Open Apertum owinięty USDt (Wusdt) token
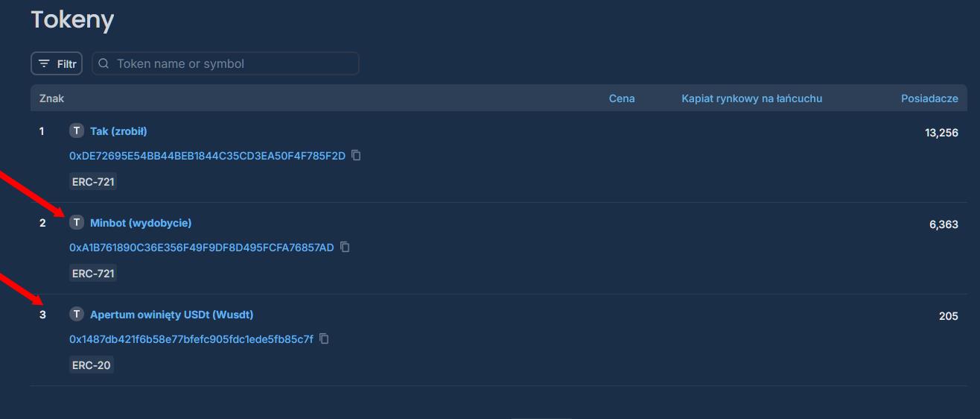The width and height of the screenshot is (980, 419). [171, 315]
